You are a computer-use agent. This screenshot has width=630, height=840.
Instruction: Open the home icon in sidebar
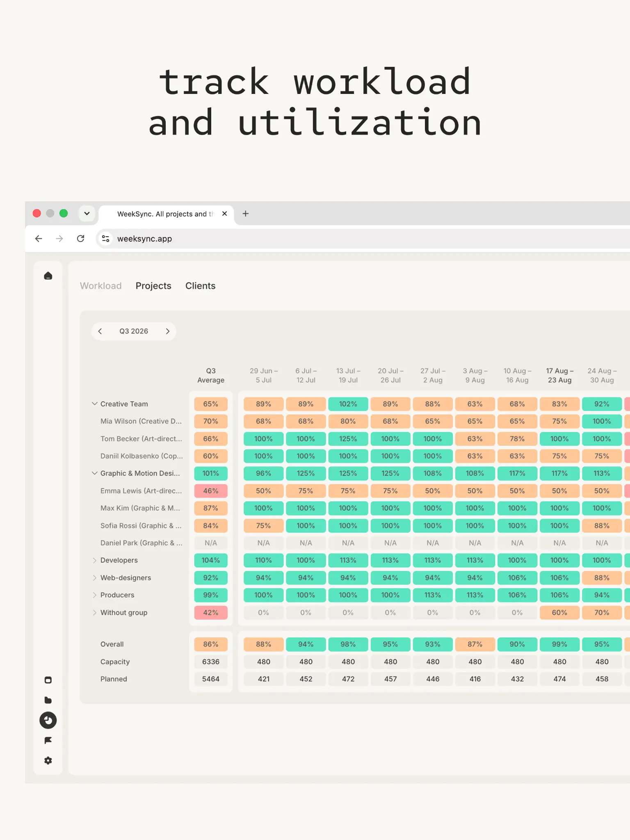tap(48, 276)
